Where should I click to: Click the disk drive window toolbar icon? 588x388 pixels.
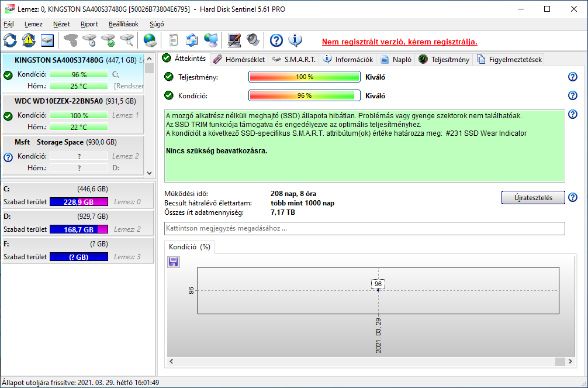[x=47, y=40]
